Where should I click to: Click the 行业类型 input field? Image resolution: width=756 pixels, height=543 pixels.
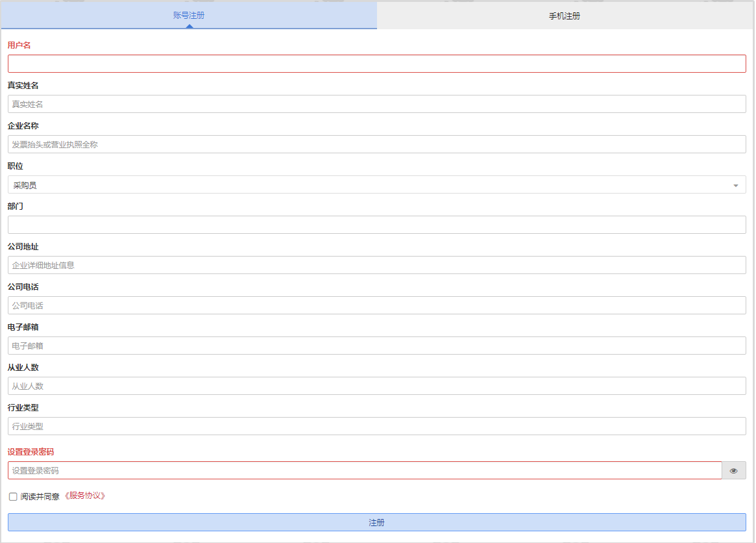coord(376,426)
